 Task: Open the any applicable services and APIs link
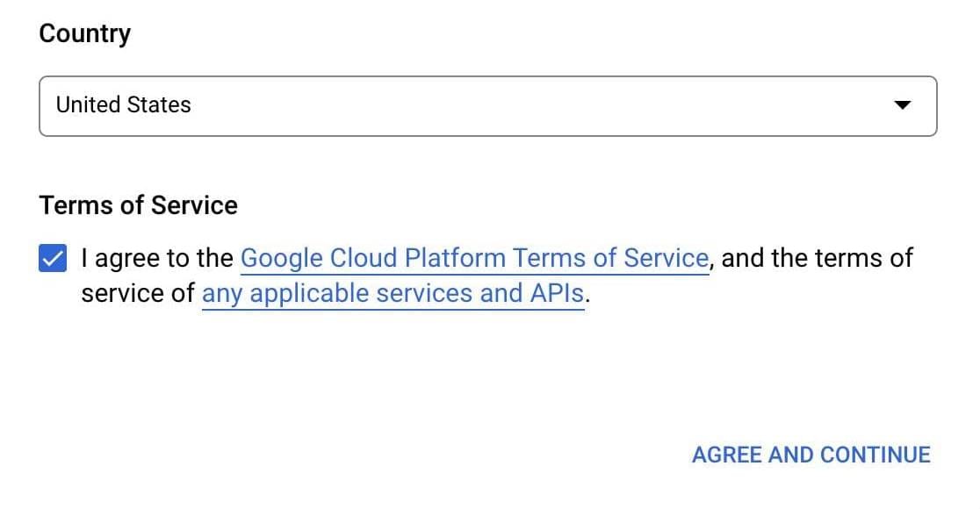393,293
